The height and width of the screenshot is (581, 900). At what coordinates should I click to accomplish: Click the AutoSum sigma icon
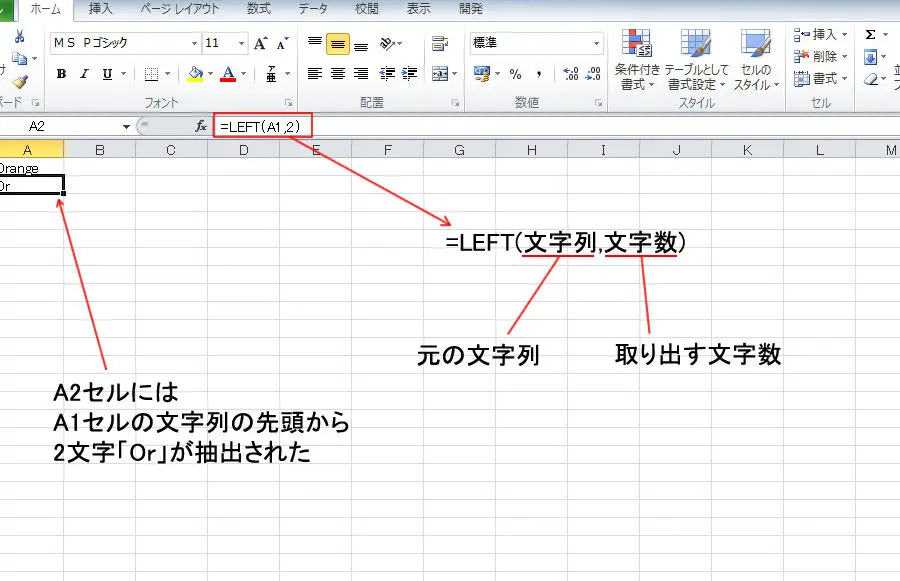pos(868,34)
